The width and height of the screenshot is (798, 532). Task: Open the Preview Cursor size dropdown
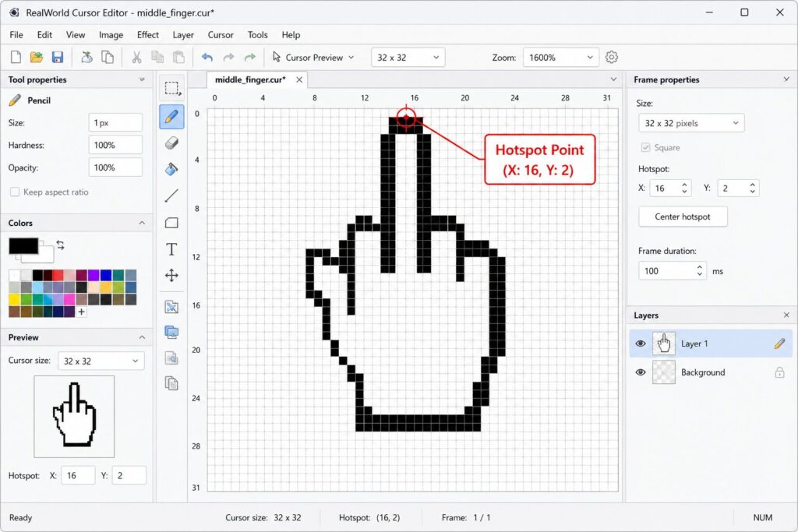(101, 361)
